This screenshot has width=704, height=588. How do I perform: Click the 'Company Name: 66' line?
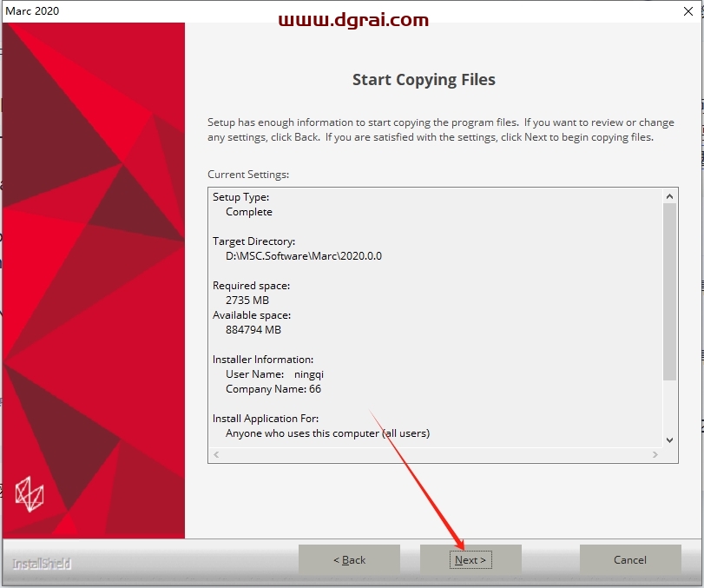click(273, 389)
